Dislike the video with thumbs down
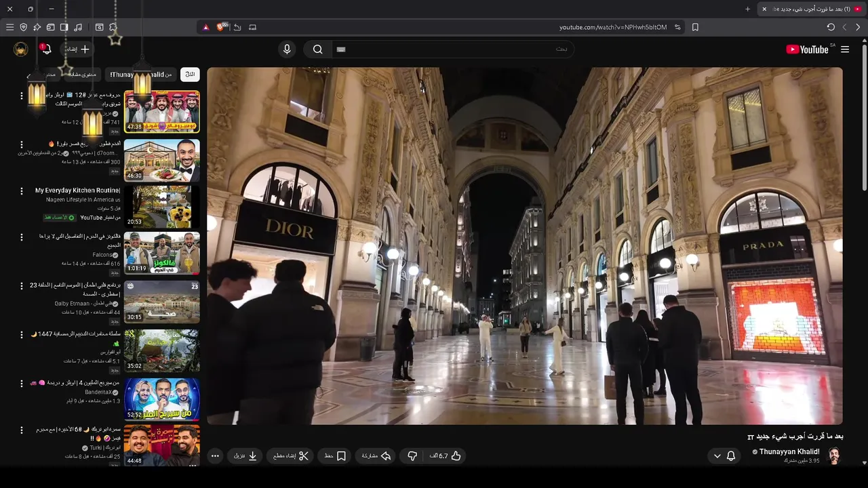The image size is (868, 488). 412,456
